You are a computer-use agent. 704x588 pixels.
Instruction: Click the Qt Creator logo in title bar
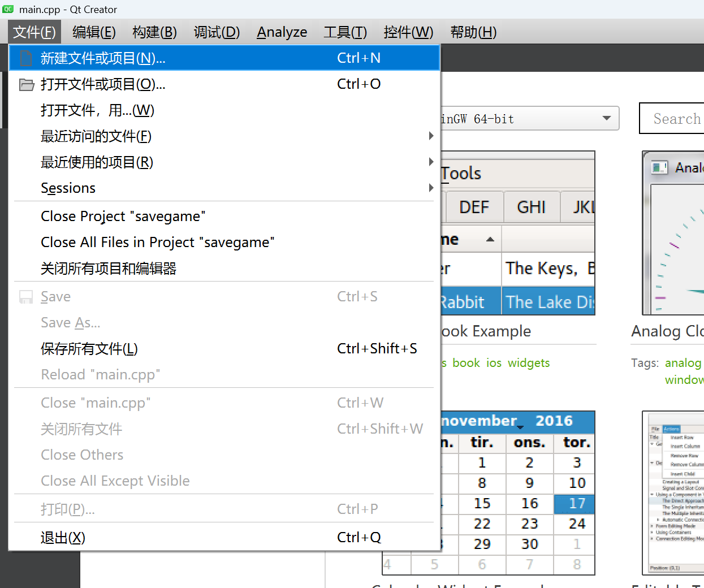(x=8, y=9)
